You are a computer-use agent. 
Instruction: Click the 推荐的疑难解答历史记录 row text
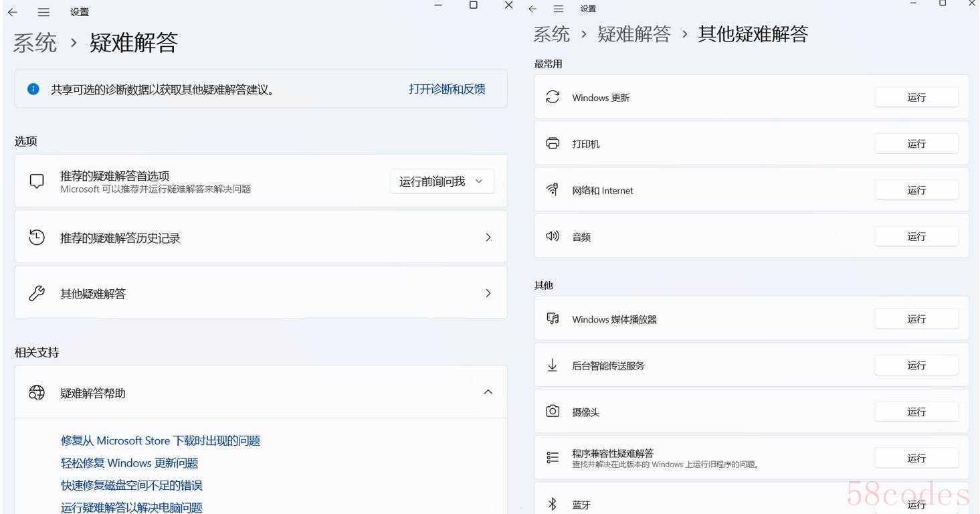(x=120, y=238)
